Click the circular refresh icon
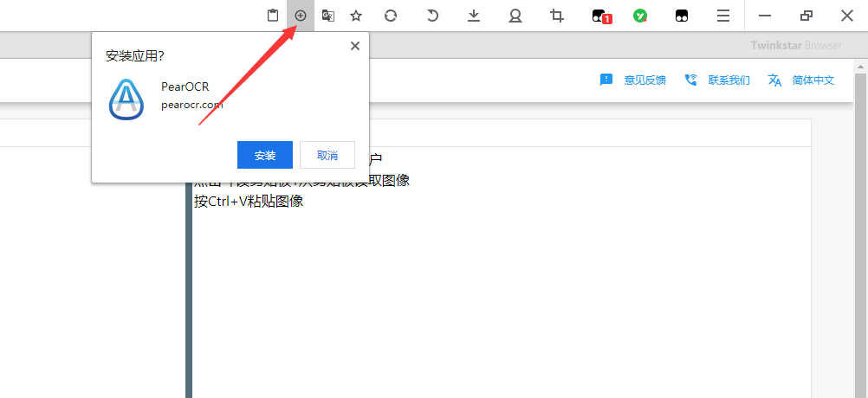Screen dimensions: 868x398 (x=391, y=16)
